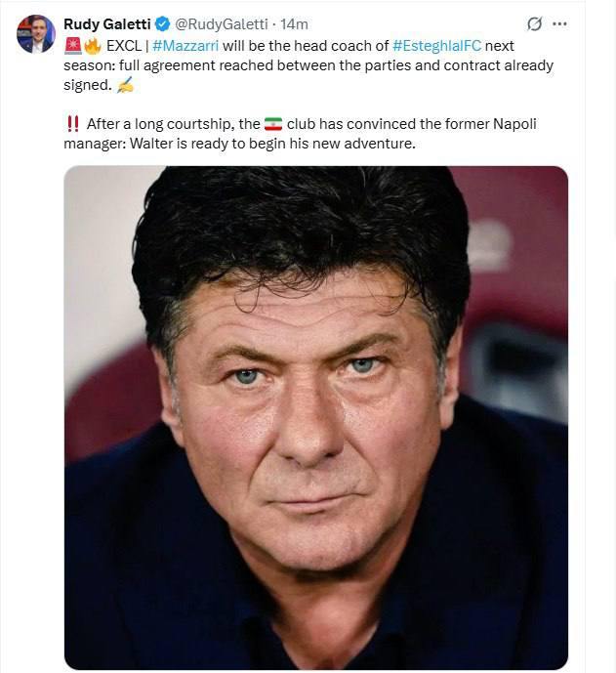
Task: Click the fire emoji before EXCL
Action: click(x=93, y=46)
